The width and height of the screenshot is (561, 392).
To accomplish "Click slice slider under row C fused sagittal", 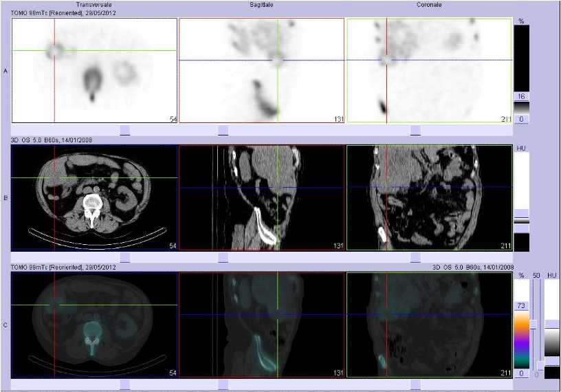I will coord(223,385).
